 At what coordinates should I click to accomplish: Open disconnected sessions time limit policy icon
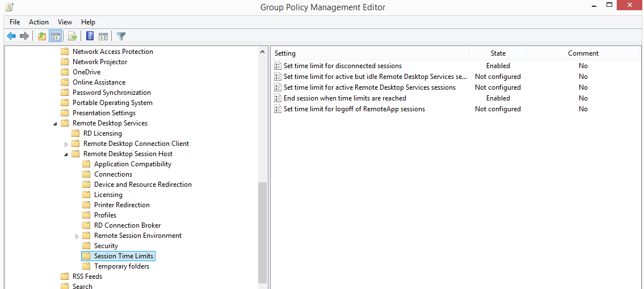[277, 66]
